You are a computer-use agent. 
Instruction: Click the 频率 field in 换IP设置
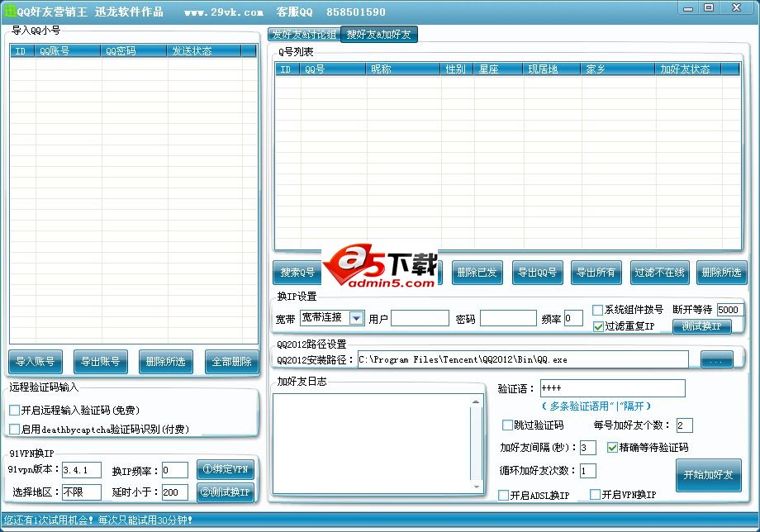point(573,318)
